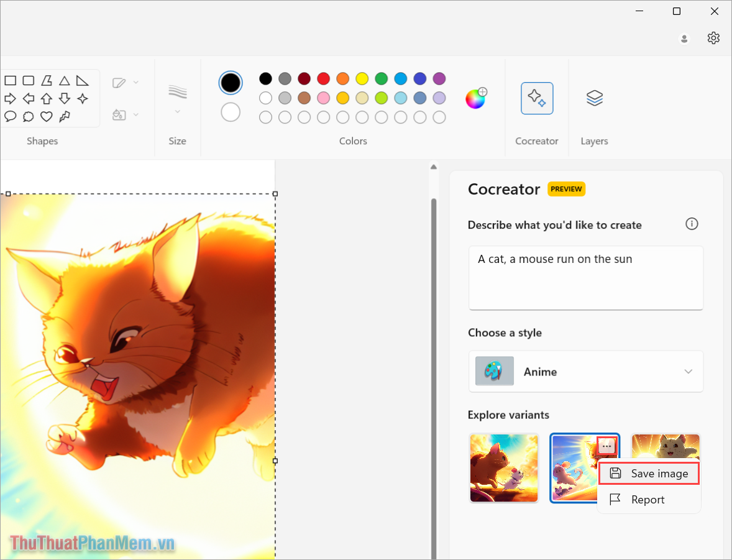The height and width of the screenshot is (560, 732).
Task: Expand the Anime style selector
Action: (x=687, y=371)
